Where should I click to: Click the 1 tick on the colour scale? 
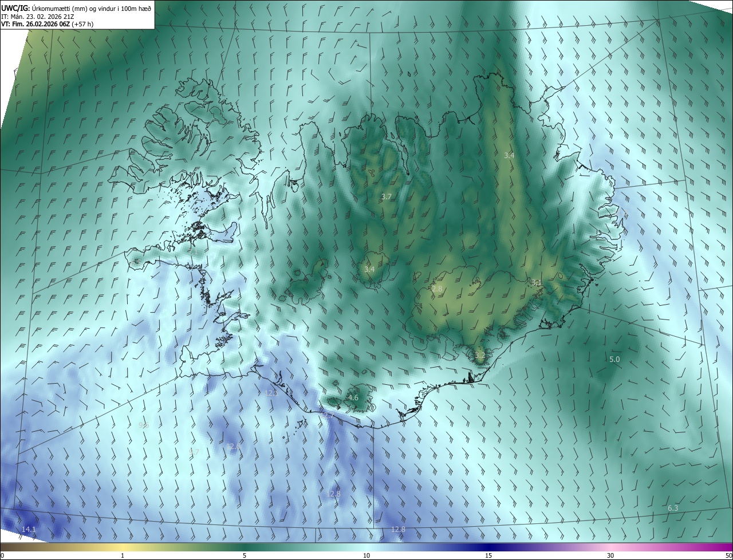(x=123, y=555)
